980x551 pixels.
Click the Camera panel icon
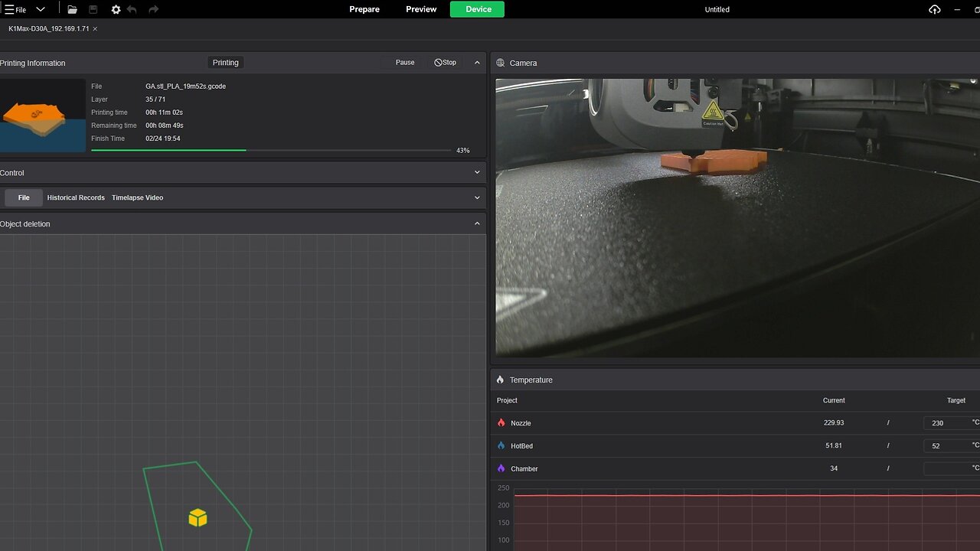point(500,63)
